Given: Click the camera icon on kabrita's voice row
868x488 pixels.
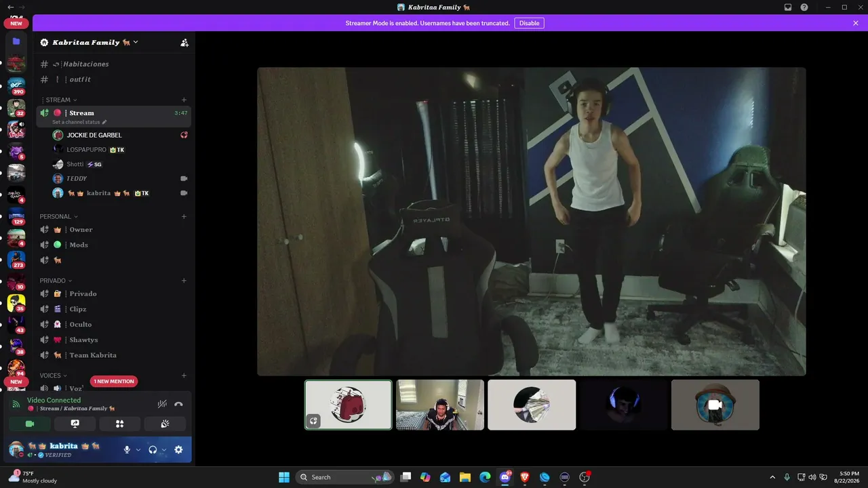Looking at the screenshot, I should click(x=184, y=193).
